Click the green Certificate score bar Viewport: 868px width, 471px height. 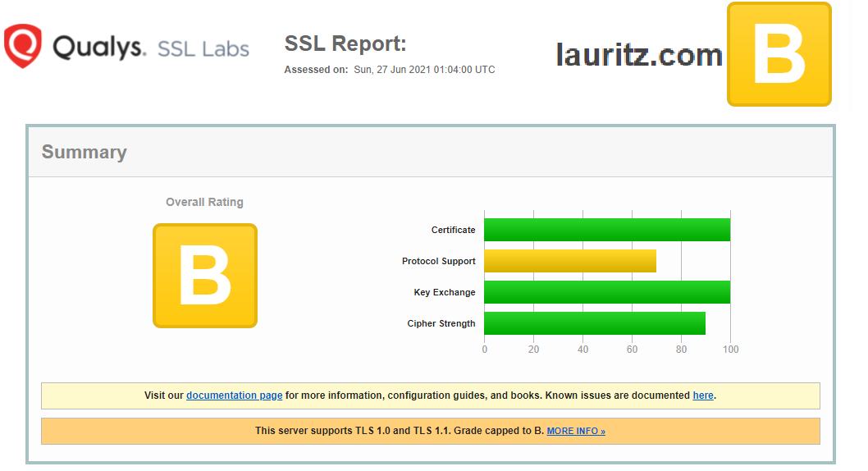click(x=607, y=230)
